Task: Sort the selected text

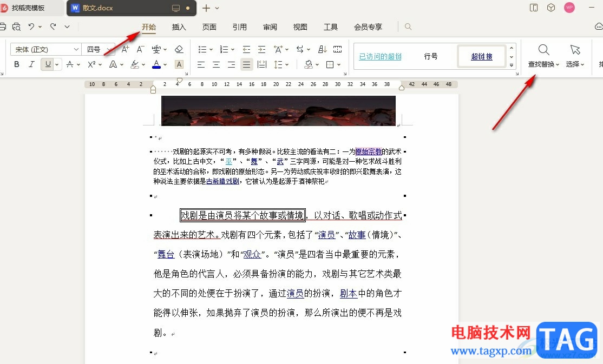Action: click(x=323, y=49)
